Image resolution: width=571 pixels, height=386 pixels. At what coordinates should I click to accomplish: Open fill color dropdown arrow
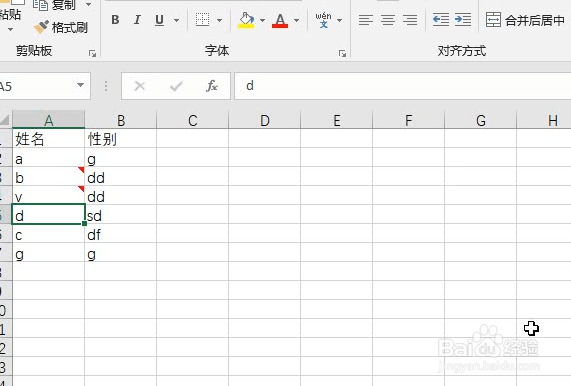coord(262,20)
